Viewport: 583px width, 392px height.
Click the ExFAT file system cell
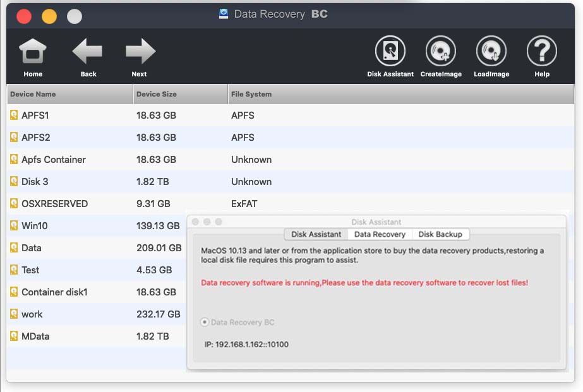coord(244,204)
